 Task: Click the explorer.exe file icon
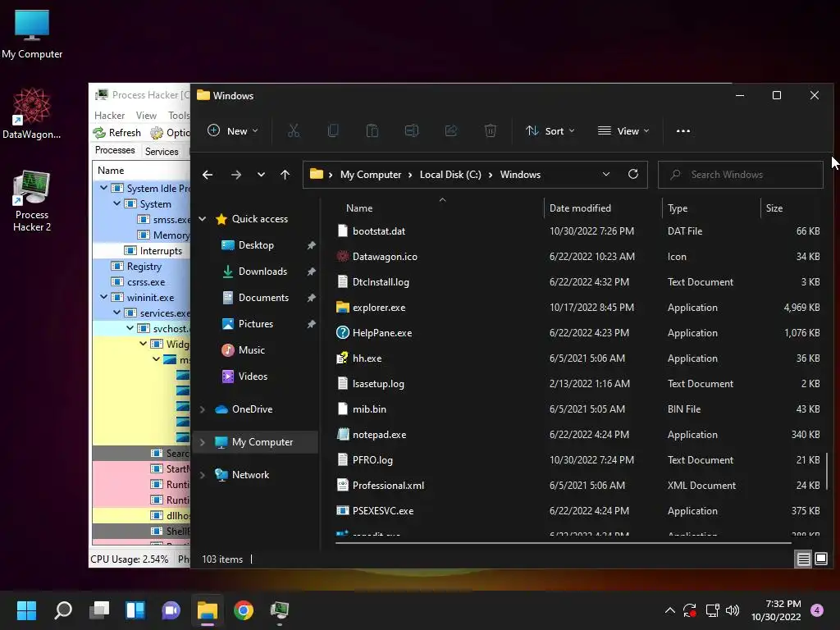[342, 308]
